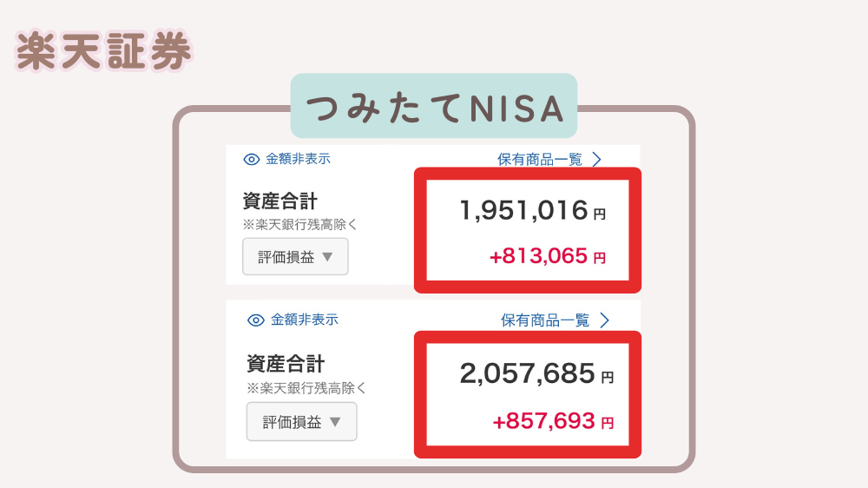868x488 pixels.
Task: Open 評価損益 dropdown in the 2,057,685円 panel
Action: click(302, 421)
